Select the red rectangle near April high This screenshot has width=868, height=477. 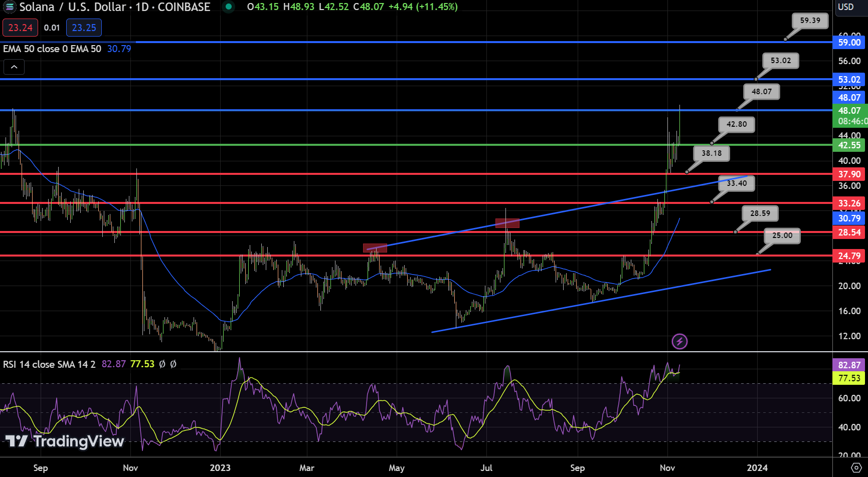(375, 248)
